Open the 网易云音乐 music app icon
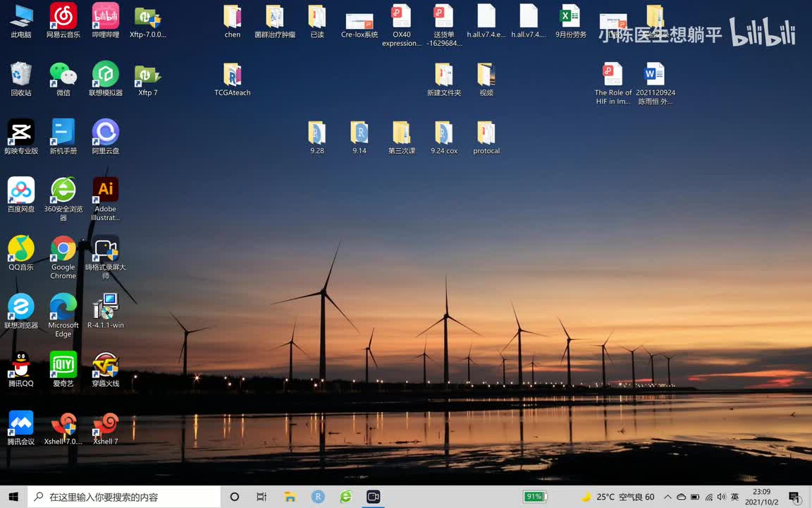This screenshot has height=508, width=812. tap(63, 17)
